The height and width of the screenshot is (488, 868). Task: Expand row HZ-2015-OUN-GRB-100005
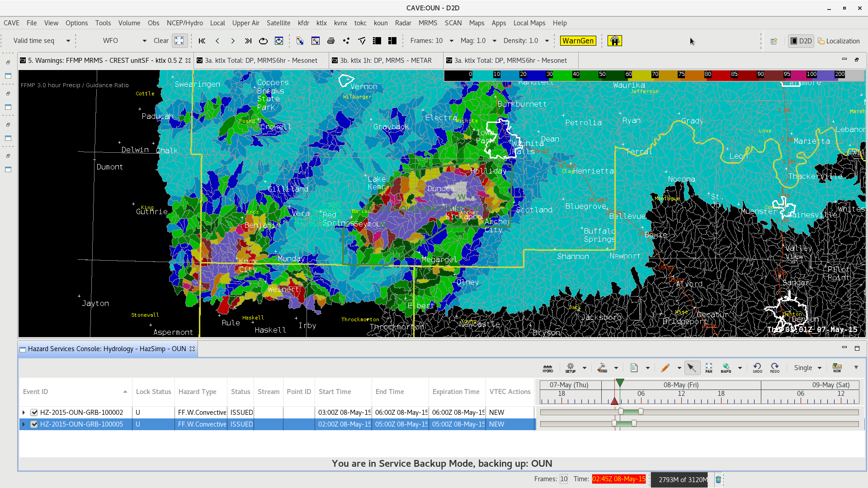(24, 424)
